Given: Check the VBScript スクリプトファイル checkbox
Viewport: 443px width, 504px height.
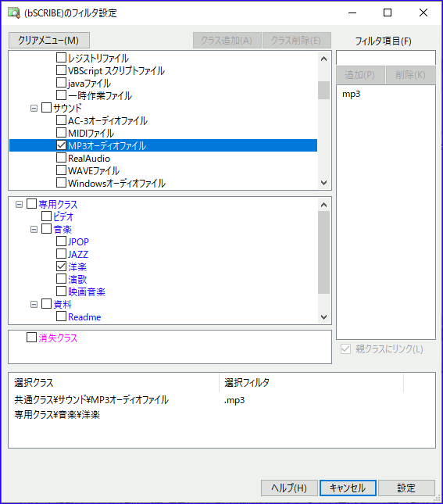Looking at the screenshot, I should (61, 70).
